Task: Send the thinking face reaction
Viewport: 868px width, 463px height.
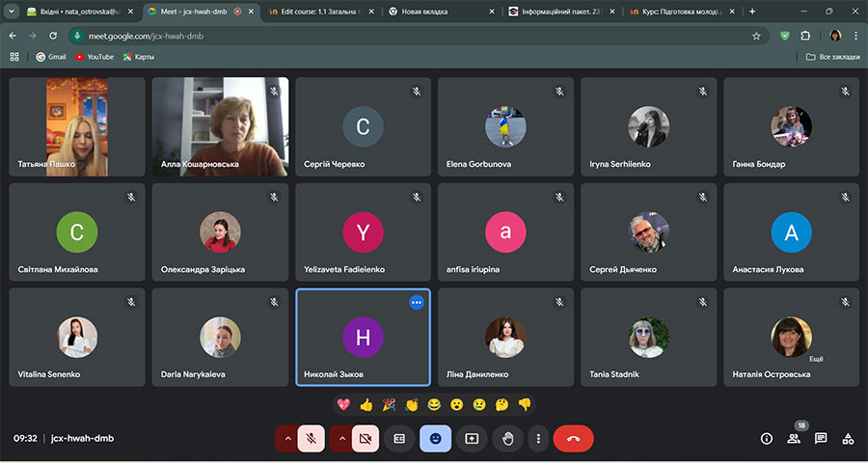Action: pos(502,405)
